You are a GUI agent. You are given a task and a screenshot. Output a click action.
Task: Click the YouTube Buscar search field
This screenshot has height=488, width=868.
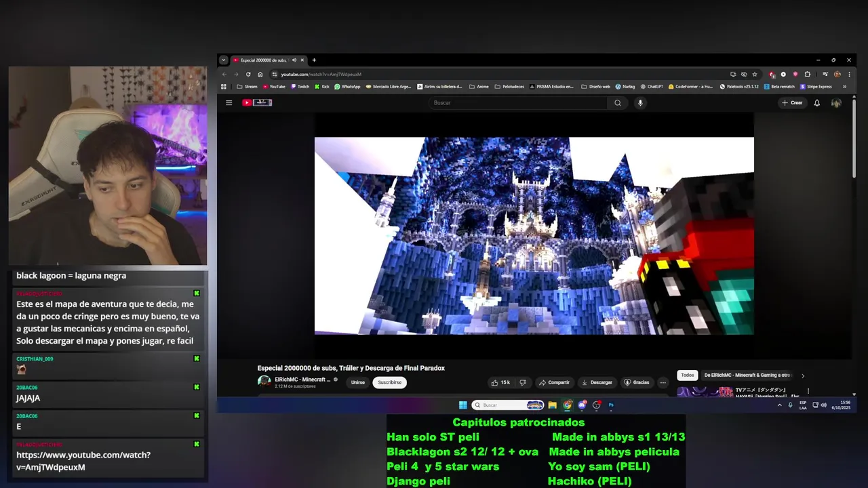point(519,103)
